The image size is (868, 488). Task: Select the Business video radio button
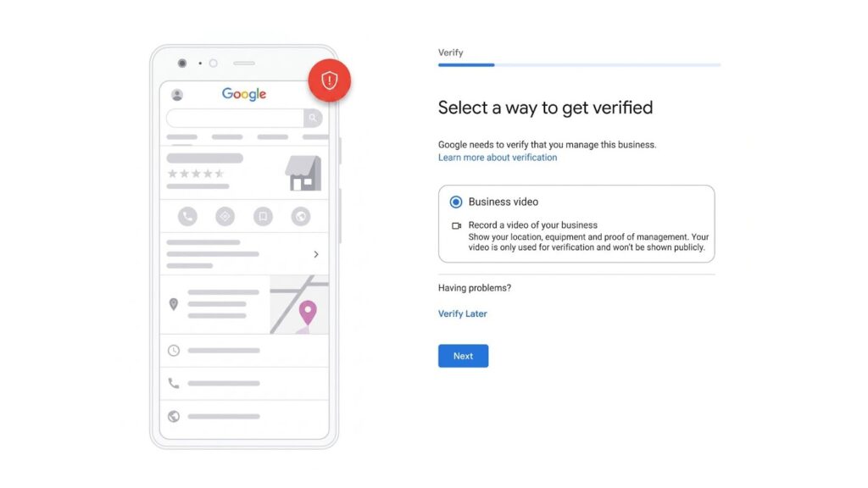coord(455,202)
